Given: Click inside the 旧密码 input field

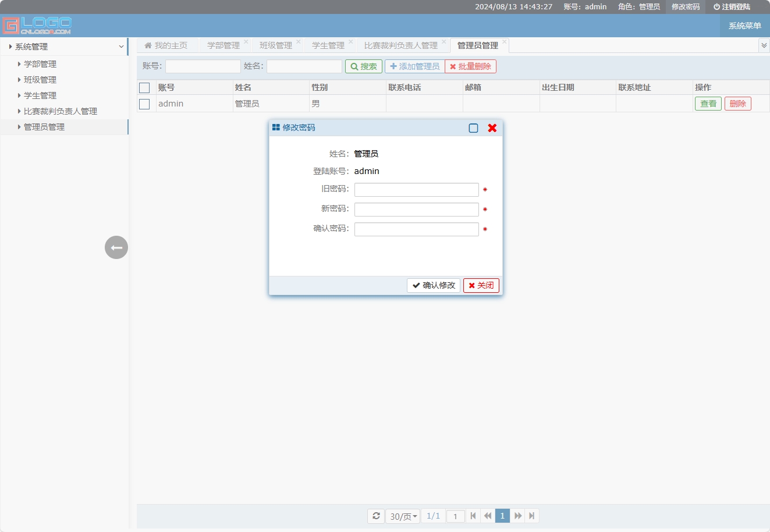Looking at the screenshot, I should tap(416, 189).
